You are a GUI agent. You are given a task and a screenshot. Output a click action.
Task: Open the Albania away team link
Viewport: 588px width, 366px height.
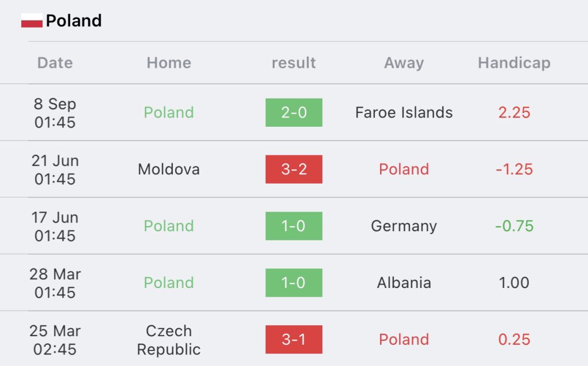coord(404,282)
